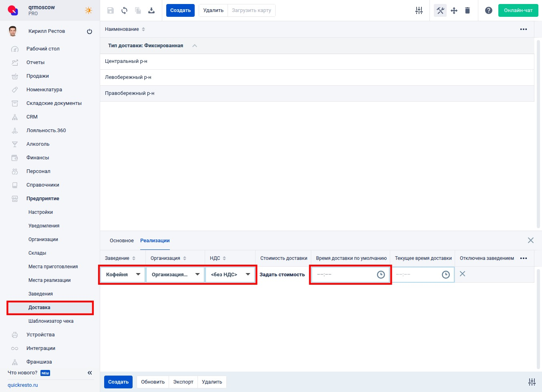Click Задать стоимость link in the row

pyautogui.click(x=282, y=275)
